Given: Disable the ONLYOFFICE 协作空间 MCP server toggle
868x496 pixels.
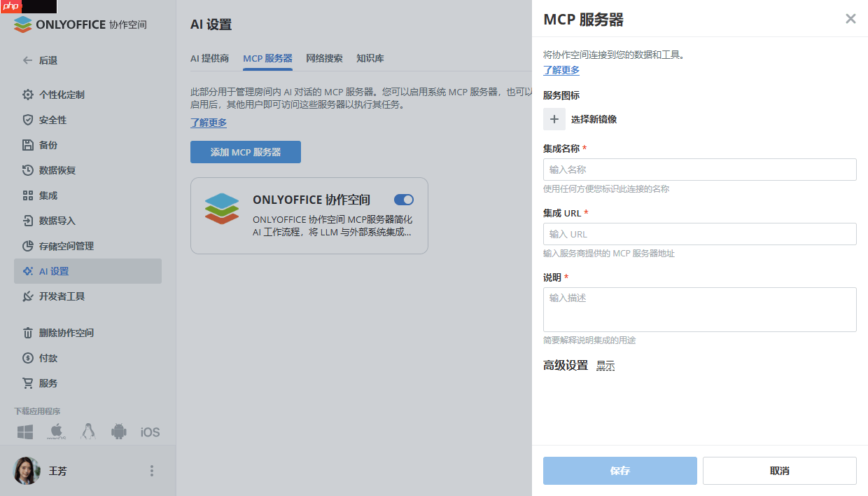Looking at the screenshot, I should pos(403,200).
